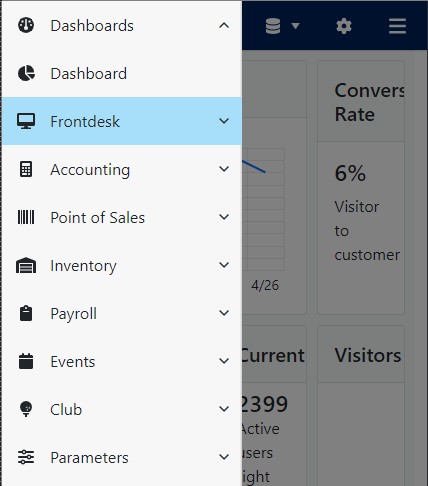Click the Payroll clipboard icon

click(26, 313)
